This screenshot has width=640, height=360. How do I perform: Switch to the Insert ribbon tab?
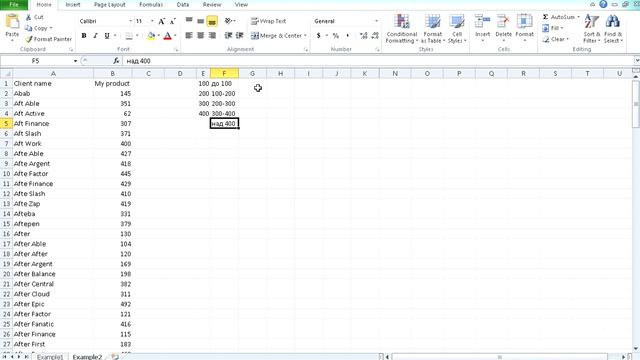[x=73, y=5]
